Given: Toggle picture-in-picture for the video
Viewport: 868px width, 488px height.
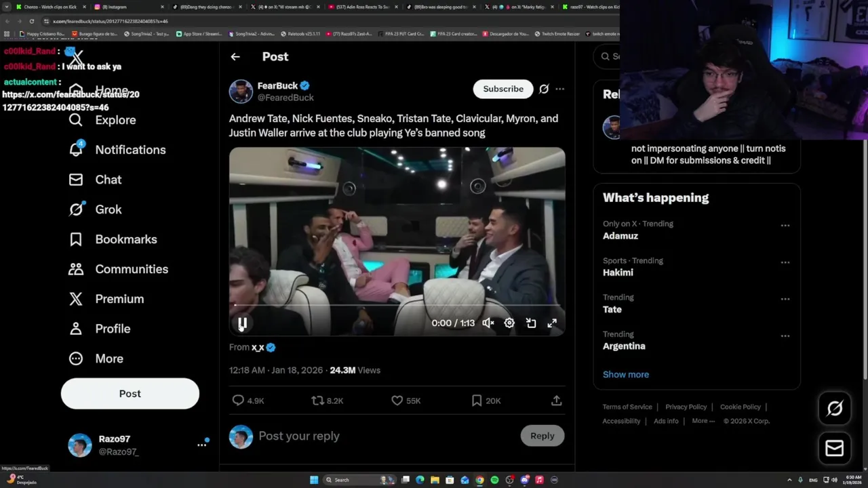Looking at the screenshot, I should pyautogui.click(x=531, y=323).
